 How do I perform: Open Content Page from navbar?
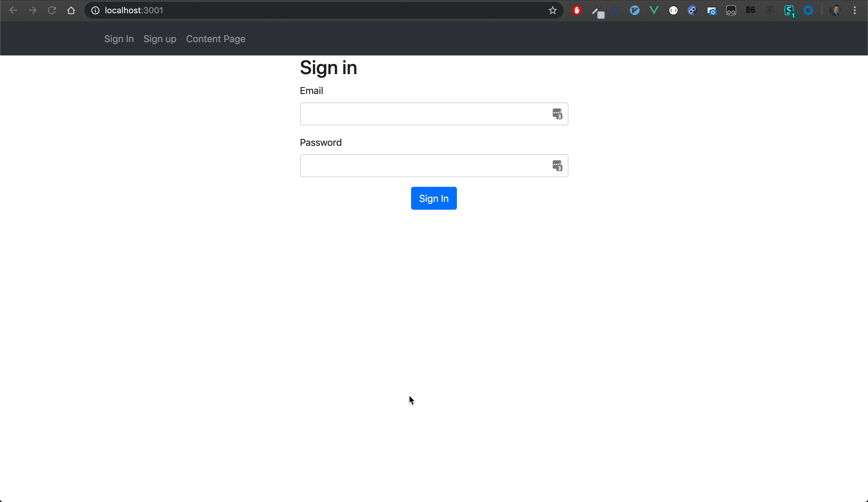tap(215, 39)
